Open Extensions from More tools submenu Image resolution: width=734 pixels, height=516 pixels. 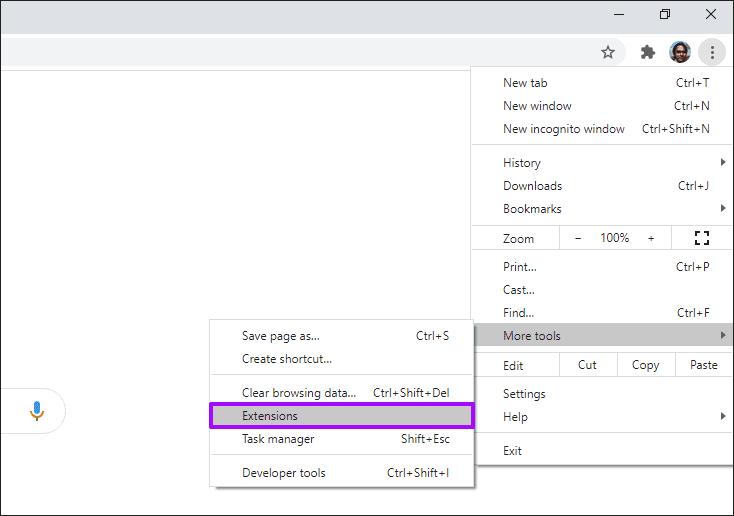click(x=342, y=416)
